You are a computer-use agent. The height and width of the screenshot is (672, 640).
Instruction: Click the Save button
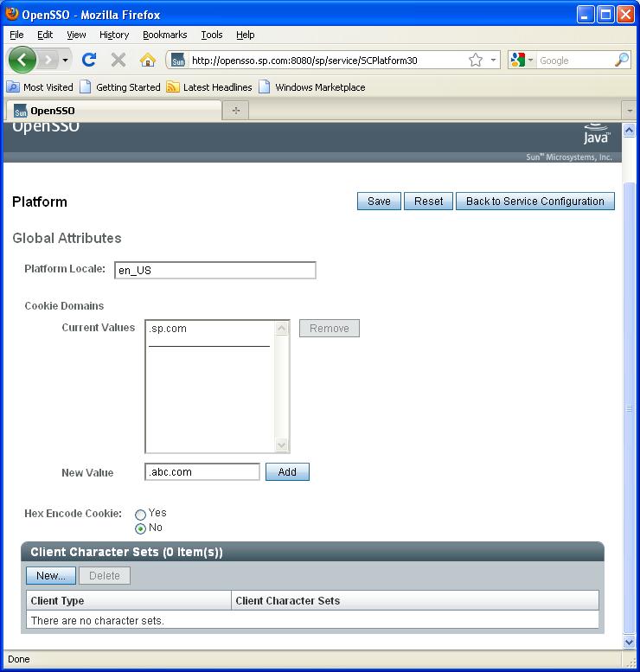[379, 201]
